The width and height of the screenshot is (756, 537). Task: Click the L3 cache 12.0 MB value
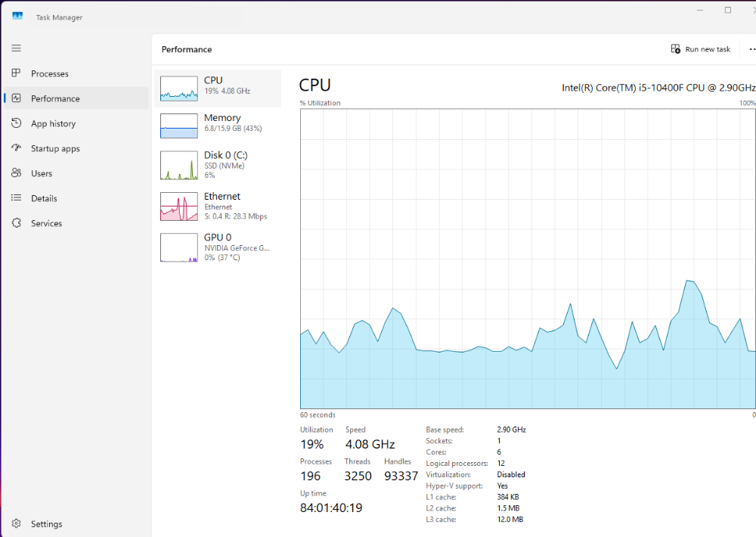pyautogui.click(x=510, y=519)
